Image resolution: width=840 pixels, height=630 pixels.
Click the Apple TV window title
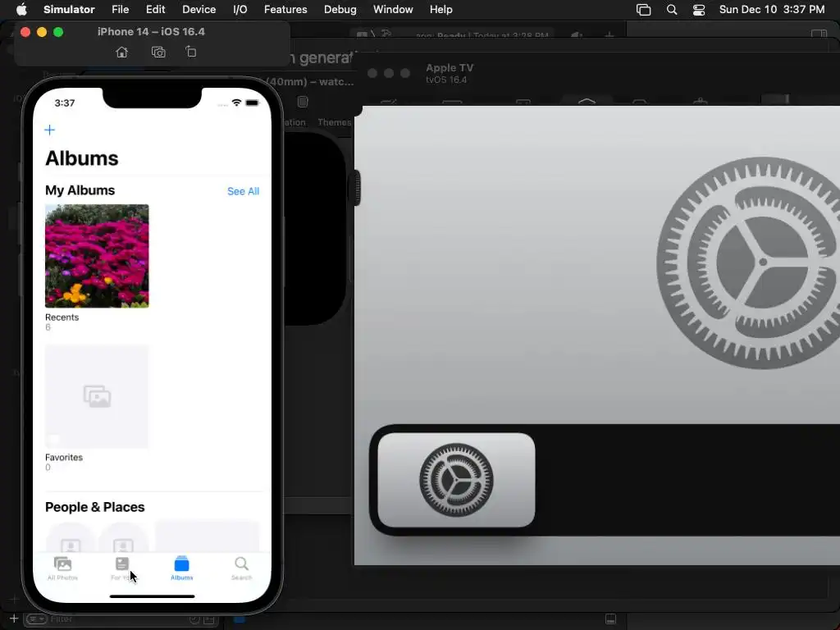[x=450, y=68]
